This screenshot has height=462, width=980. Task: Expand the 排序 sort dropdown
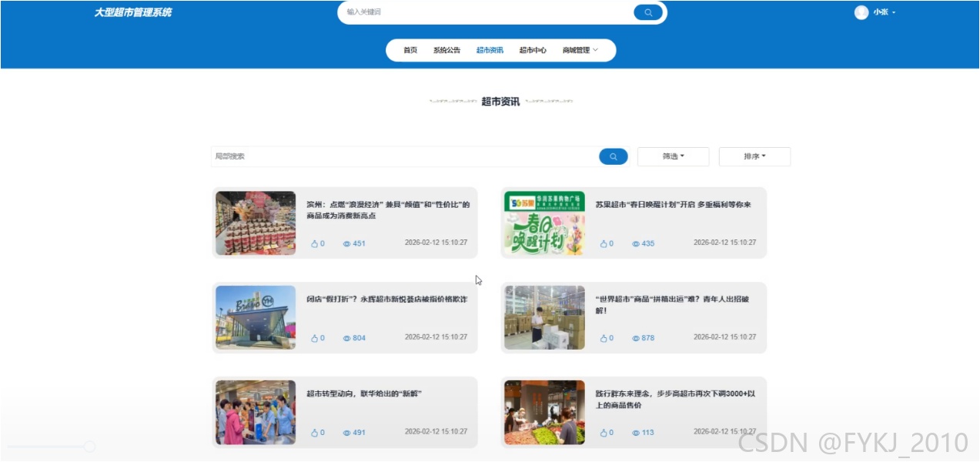click(x=754, y=156)
